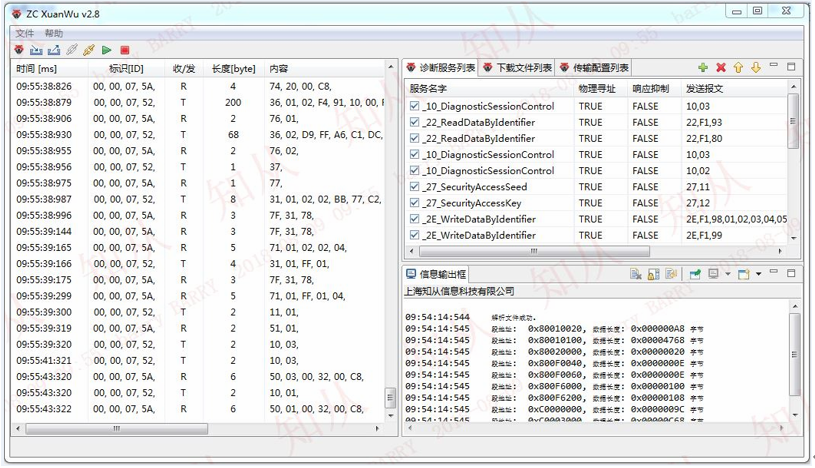Click the service list vertical scrollbar thumb
Viewport: 815px width, 468px height.
click(793, 121)
